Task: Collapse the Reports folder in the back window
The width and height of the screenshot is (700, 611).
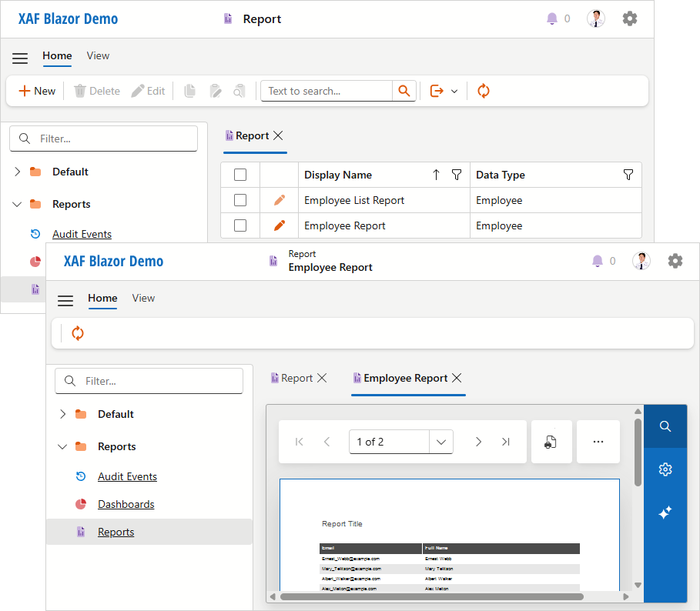Action: coord(17,204)
